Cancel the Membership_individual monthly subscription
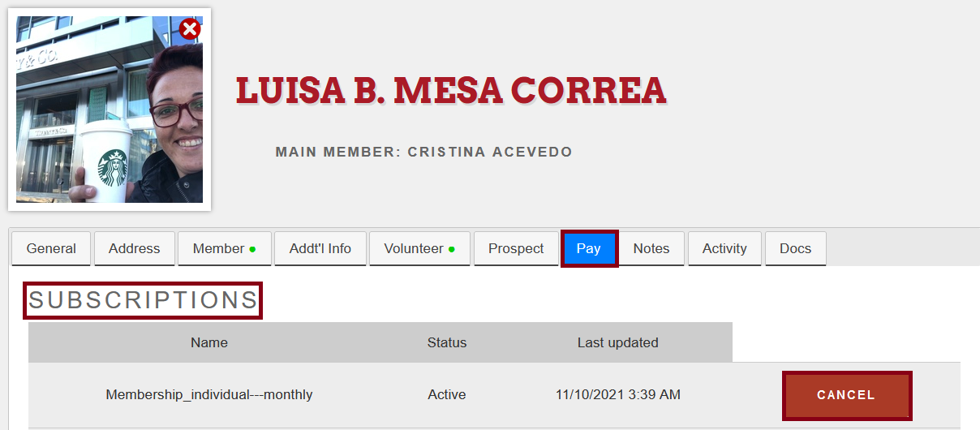Image resolution: width=980 pixels, height=430 pixels. [x=847, y=395]
